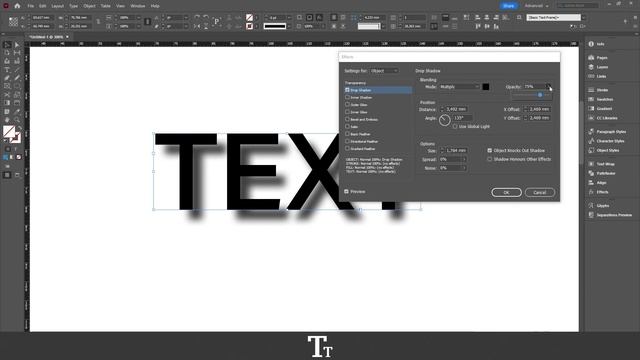This screenshot has width=640, height=360.
Task: Enable the Directional Feather checkbox
Action: point(347,141)
